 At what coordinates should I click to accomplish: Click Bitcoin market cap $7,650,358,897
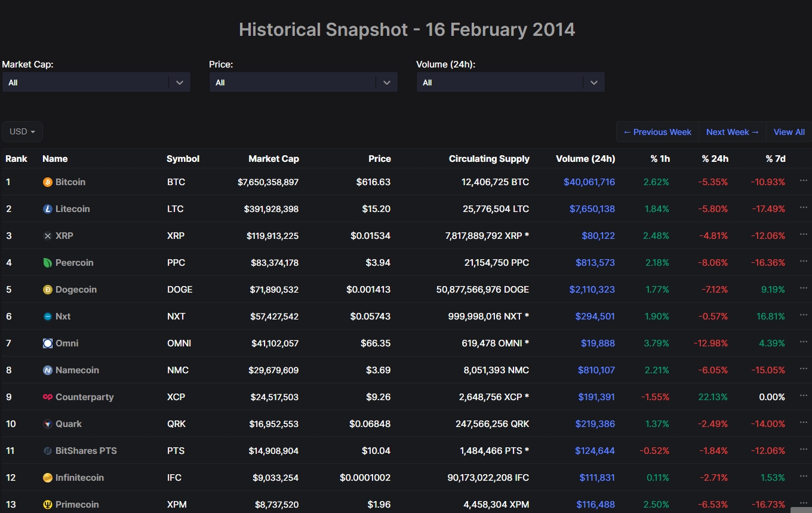tap(268, 182)
